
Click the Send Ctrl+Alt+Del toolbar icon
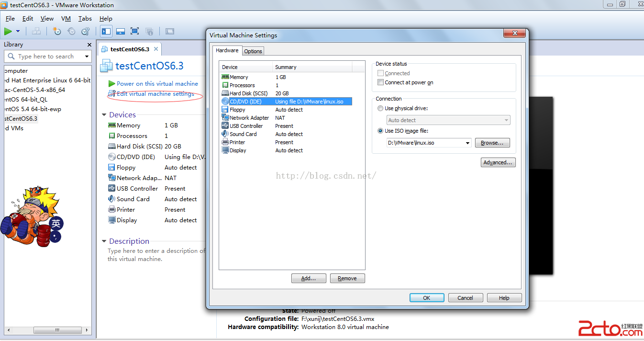36,32
